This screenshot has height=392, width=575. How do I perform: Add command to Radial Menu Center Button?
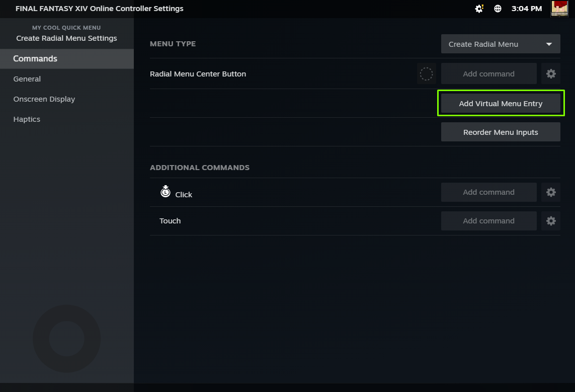click(x=488, y=74)
